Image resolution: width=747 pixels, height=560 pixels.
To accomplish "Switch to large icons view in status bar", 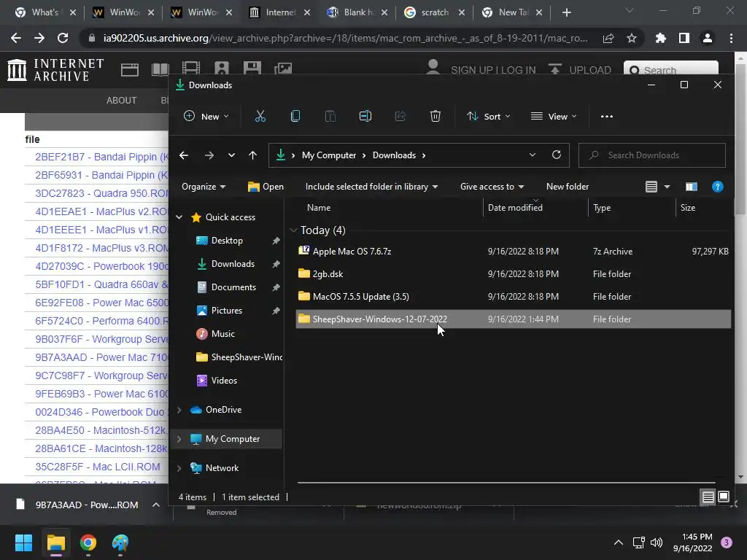I will pos(724,497).
